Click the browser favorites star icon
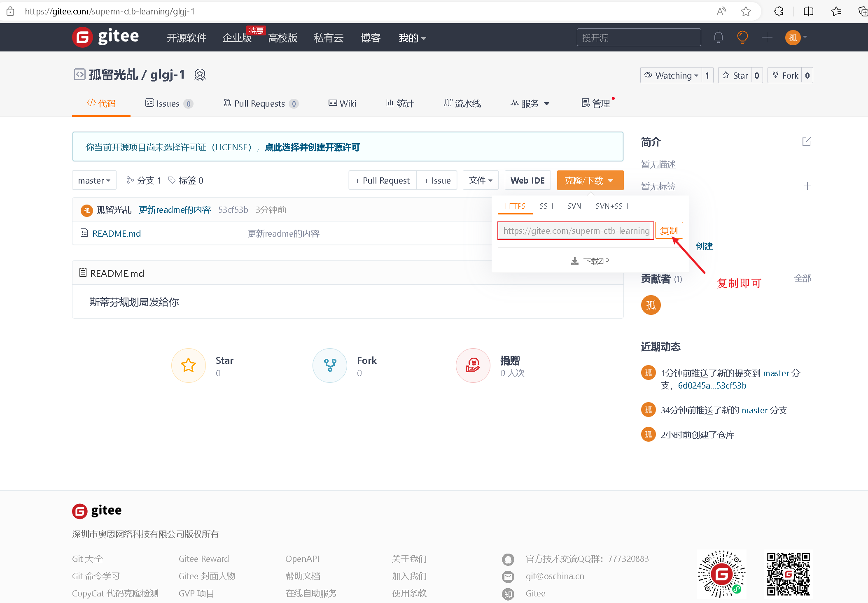The height and width of the screenshot is (603, 868). click(746, 12)
